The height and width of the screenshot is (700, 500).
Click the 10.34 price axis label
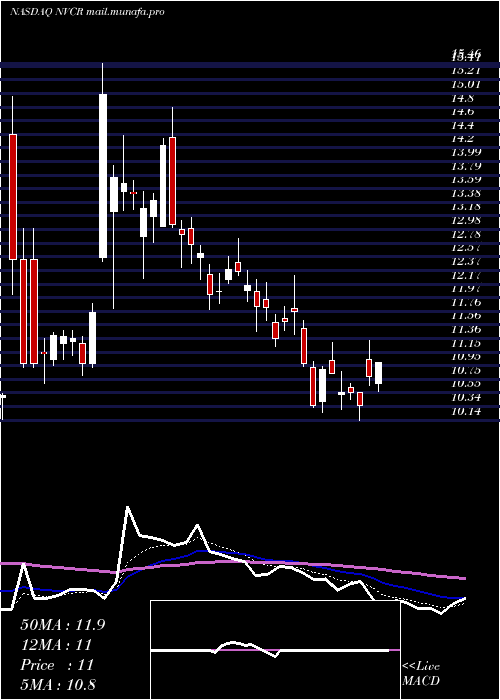[x=466, y=398]
